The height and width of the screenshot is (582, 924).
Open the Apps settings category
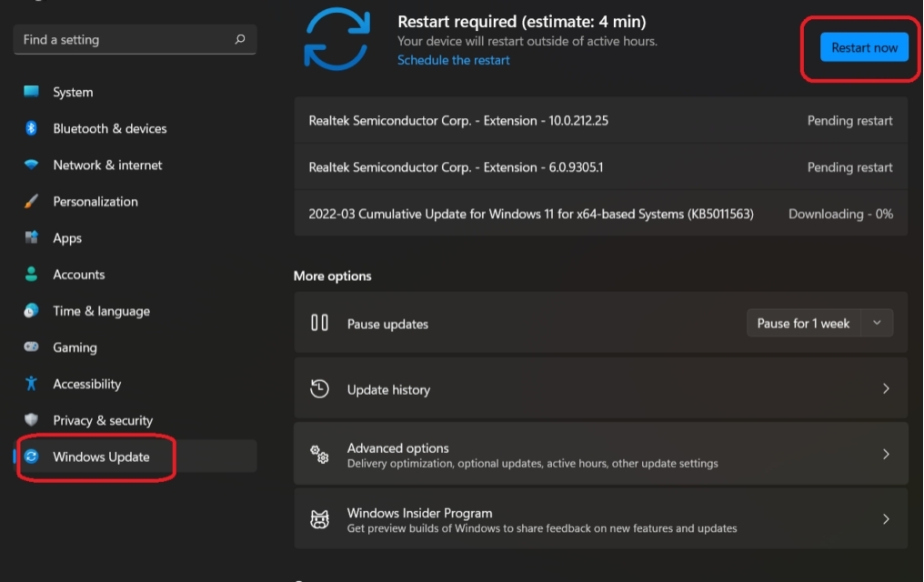[x=67, y=238]
